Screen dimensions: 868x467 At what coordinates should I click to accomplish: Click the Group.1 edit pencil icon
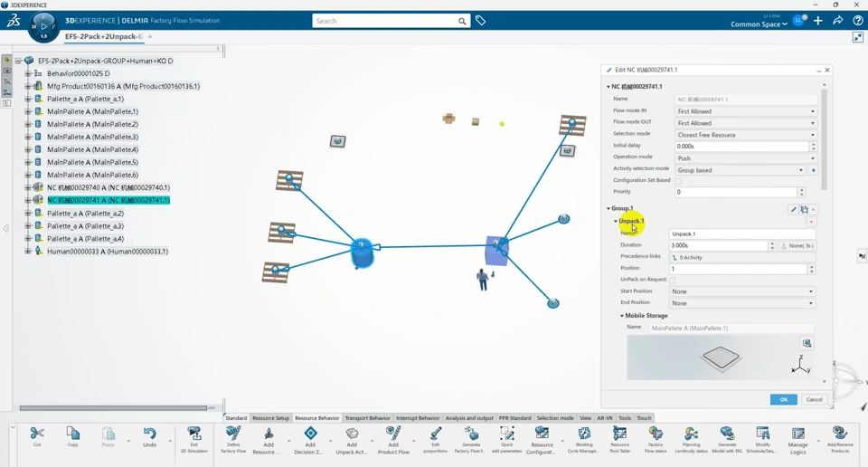793,209
